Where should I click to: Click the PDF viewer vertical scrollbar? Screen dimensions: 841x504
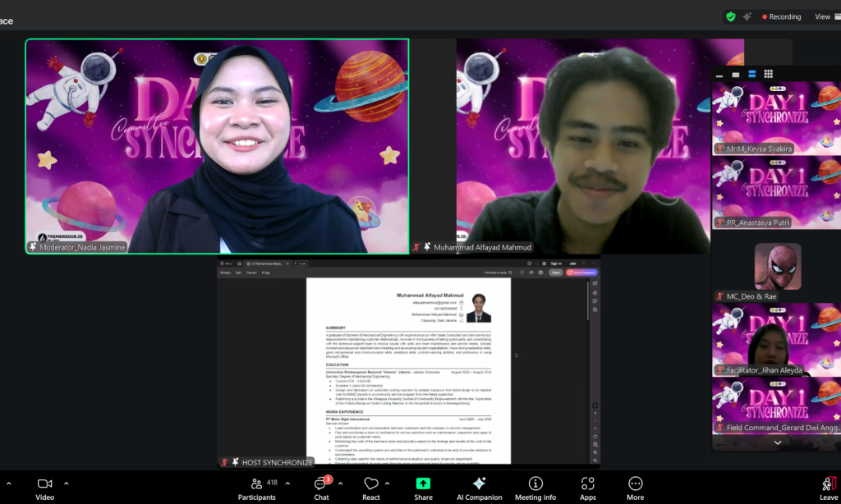[x=588, y=299]
